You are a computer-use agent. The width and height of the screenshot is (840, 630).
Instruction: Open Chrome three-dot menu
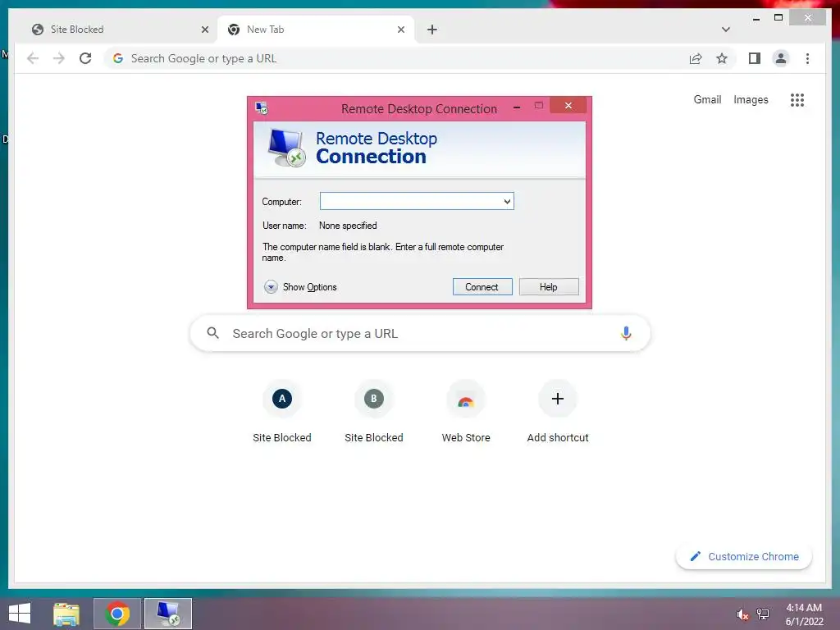[x=807, y=58]
